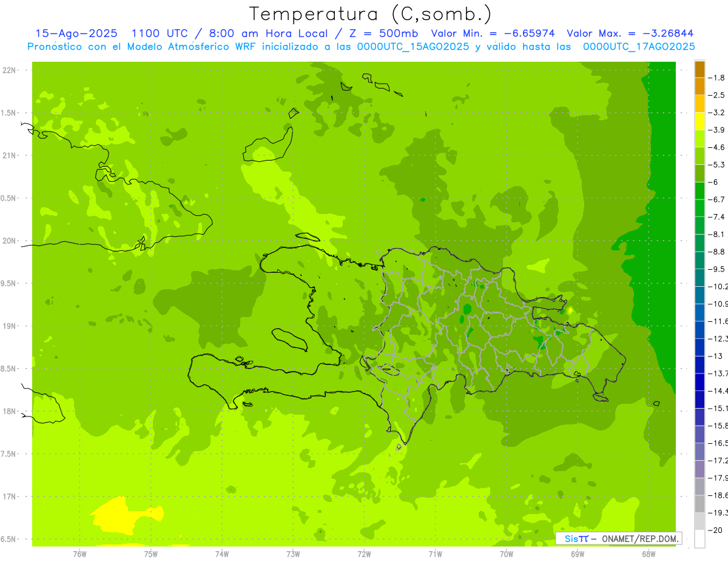The height and width of the screenshot is (562, 728).
Task: Pick the teal legend swatch between -9.5 and -10.2
Action: coord(699,277)
